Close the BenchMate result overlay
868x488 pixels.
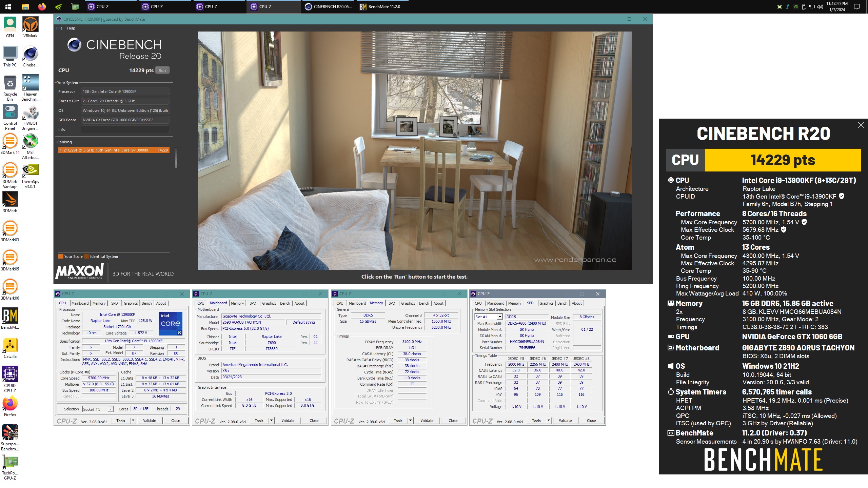(861, 125)
